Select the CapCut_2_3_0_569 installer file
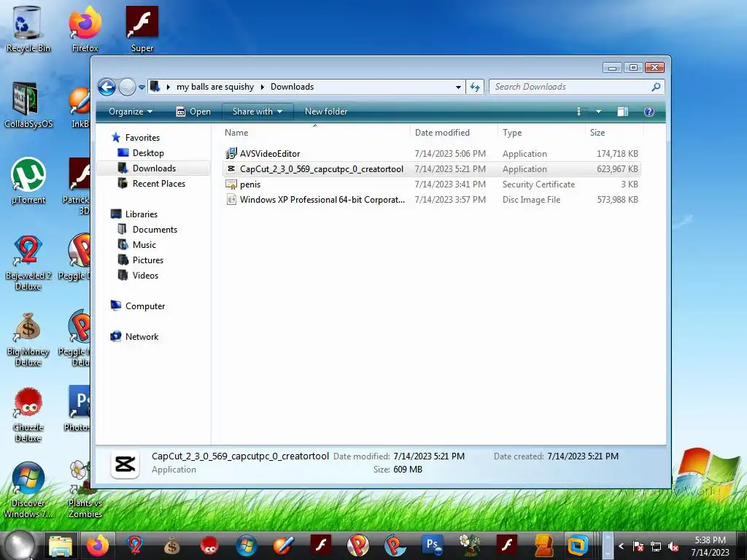This screenshot has width=747, height=560. [x=432, y=169]
